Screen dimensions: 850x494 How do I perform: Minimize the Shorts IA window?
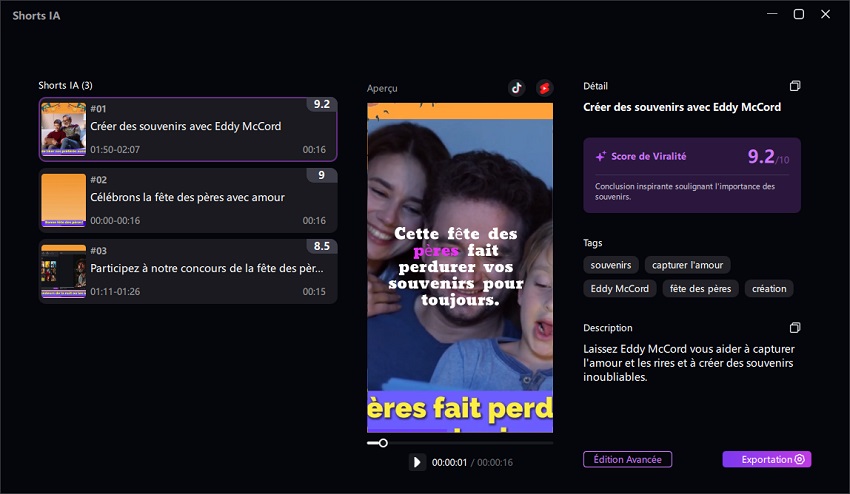(772, 14)
